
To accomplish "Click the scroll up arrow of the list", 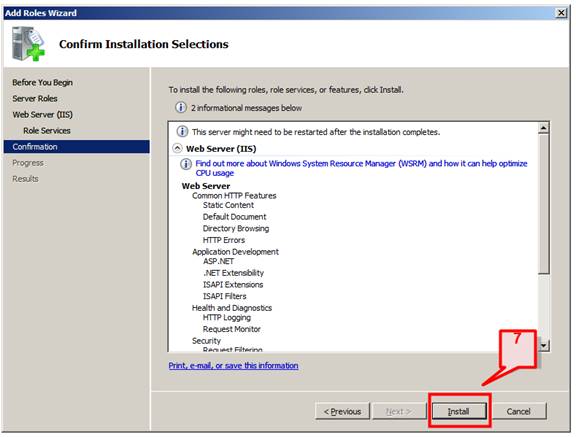I will [543, 128].
